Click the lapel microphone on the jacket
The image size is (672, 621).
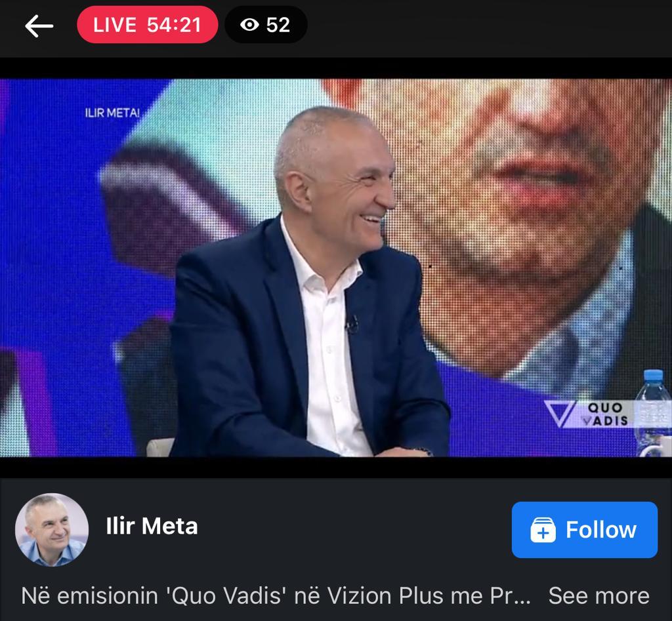pyautogui.click(x=352, y=325)
